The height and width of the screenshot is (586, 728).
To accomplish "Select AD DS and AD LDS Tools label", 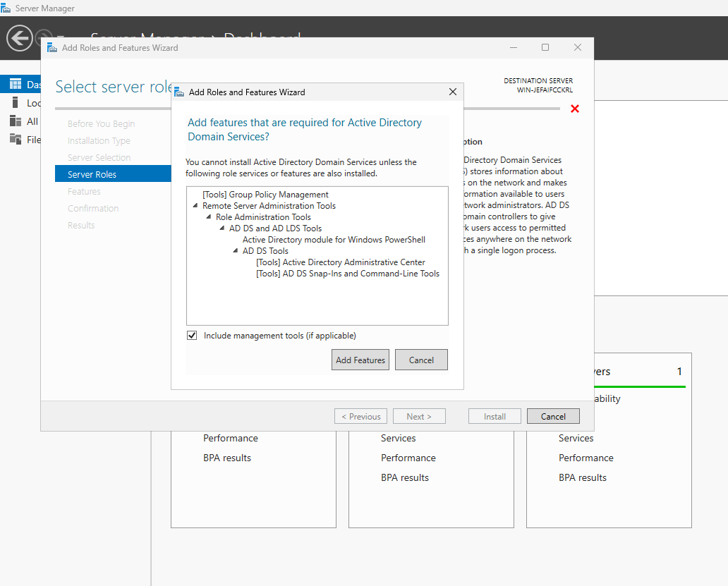I will pyautogui.click(x=275, y=228).
